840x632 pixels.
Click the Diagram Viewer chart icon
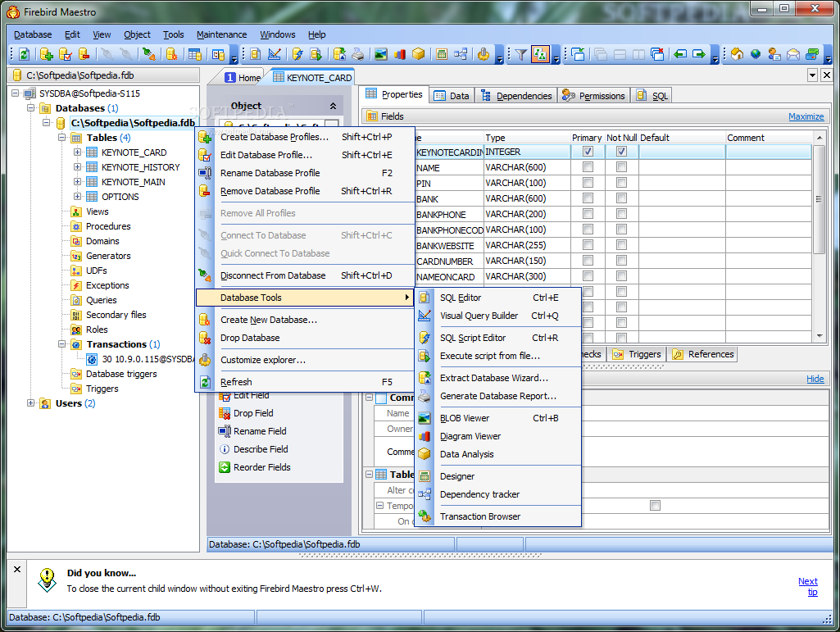point(425,436)
